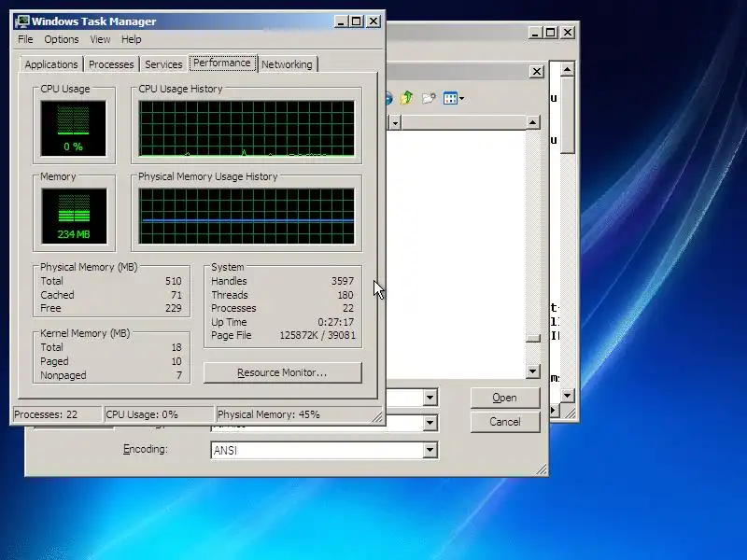Screen dimensions: 747x560
Task: Switch to the Networking tab
Action: 287,64
